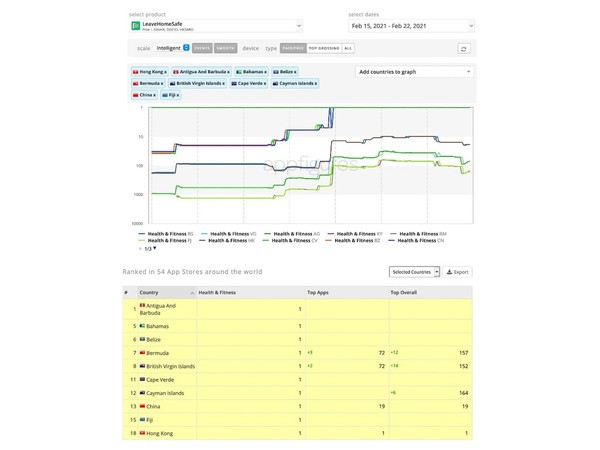Click the LeaveHomeSafe green app icon
The width and height of the screenshot is (600, 450).
tap(135, 26)
